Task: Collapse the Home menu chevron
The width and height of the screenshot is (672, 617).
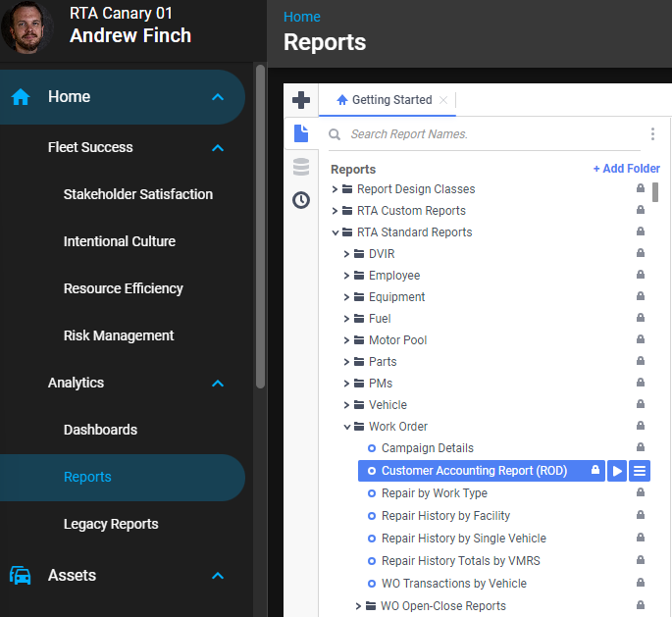Action: pos(218,97)
